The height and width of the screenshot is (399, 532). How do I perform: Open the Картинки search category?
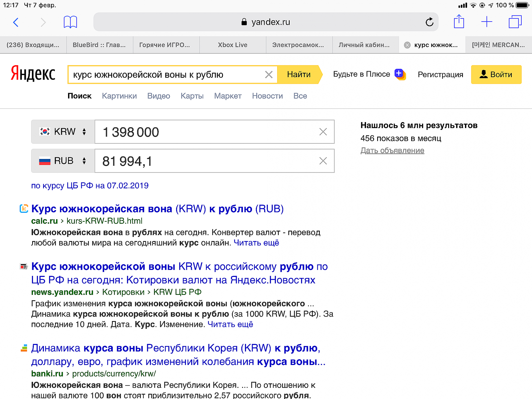[119, 96]
